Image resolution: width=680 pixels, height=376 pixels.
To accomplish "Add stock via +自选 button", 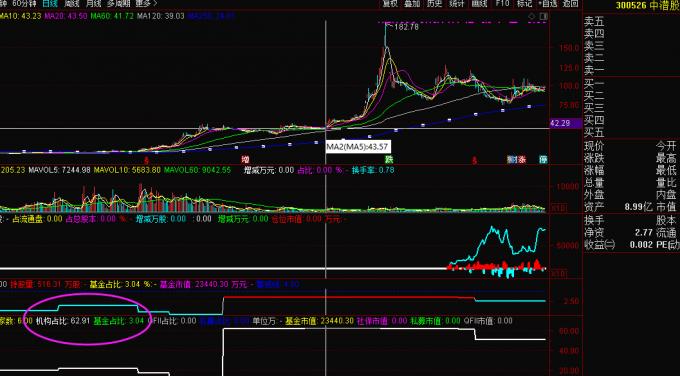I will (x=548, y=3).
